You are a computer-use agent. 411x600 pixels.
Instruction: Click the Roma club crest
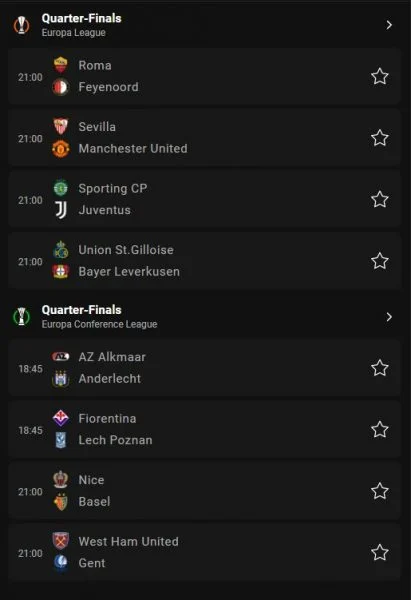coord(60,65)
